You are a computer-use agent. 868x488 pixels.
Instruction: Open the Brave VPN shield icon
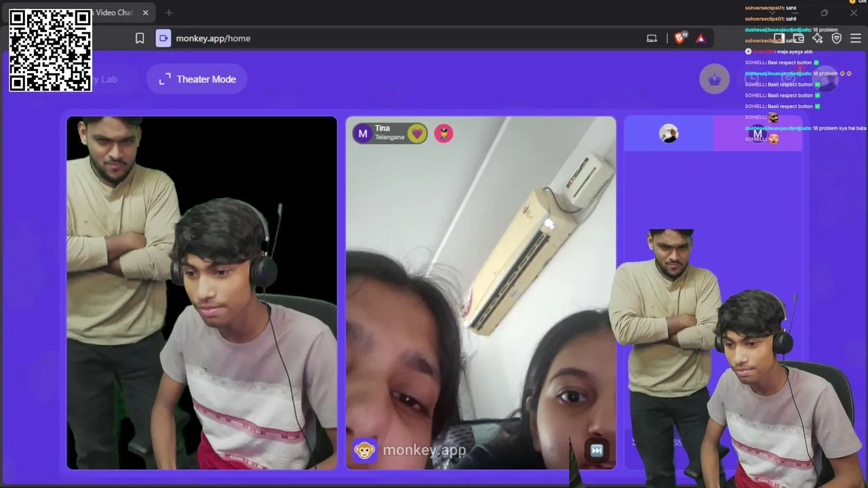[x=836, y=39]
